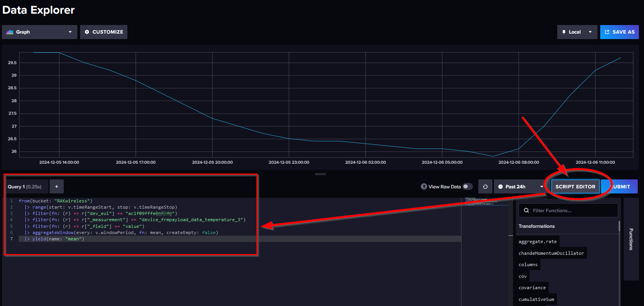
Task: Select the cumulativeSum function
Action: pos(536,299)
